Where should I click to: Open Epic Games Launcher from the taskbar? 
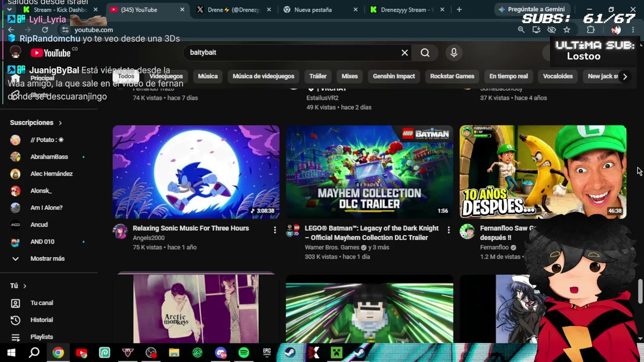click(x=267, y=353)
